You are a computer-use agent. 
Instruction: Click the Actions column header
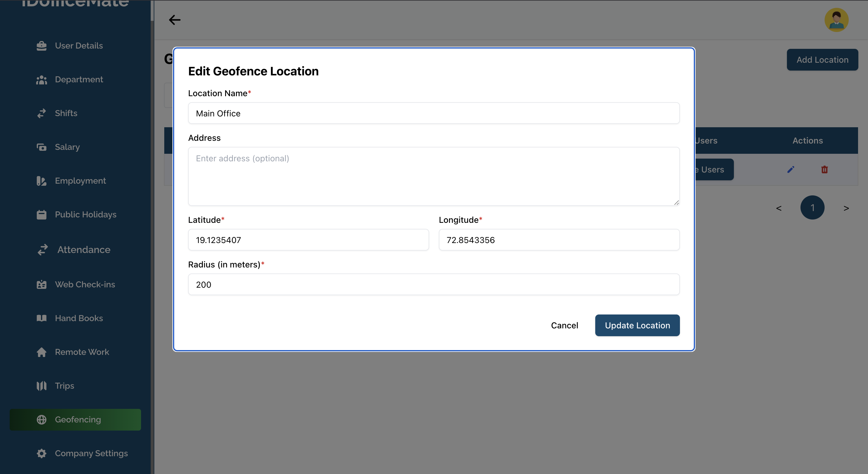click(807, 141)
